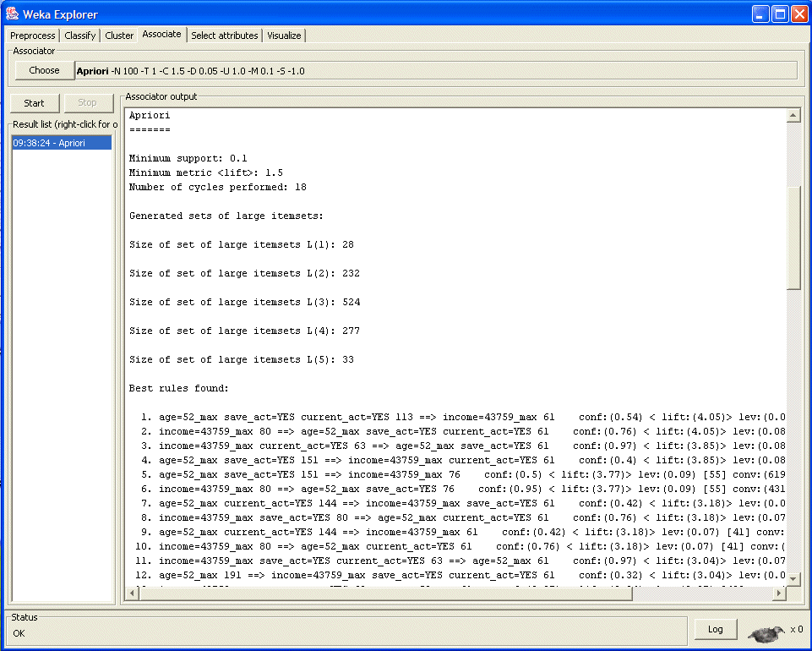Switch to the Preprocess tab
This screenshot has height=651, width=812.
(33, 36)
